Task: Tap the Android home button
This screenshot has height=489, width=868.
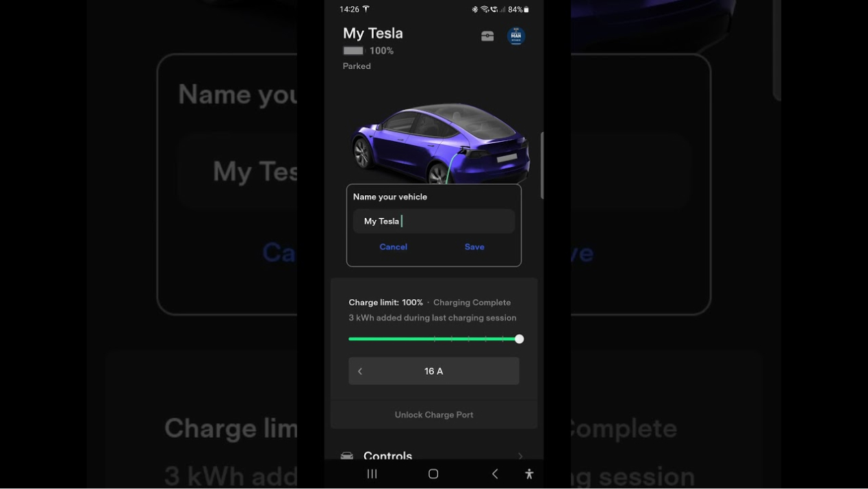Action: pyautogui.click(x=433, y=474)
